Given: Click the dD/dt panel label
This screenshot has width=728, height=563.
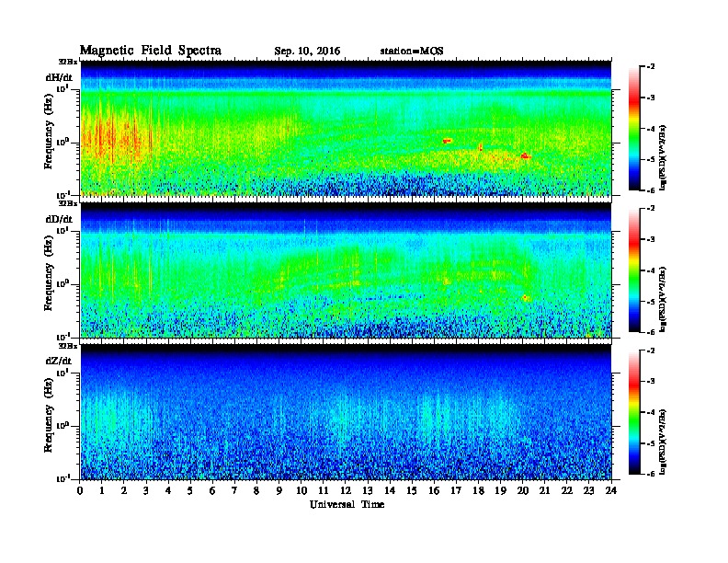Looking at the screenshot, I should point(59,219).
